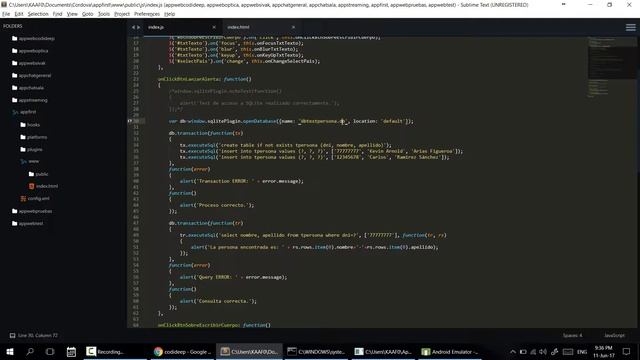Viewport: 640px width, 360px height.
Task: Close the index.js tab
Action: 214,27
